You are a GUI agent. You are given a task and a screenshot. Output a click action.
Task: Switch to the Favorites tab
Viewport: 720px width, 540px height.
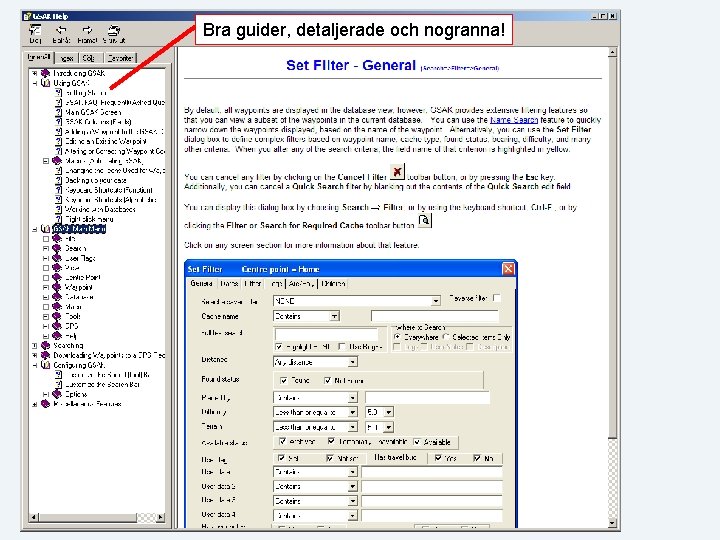[120, 58]
